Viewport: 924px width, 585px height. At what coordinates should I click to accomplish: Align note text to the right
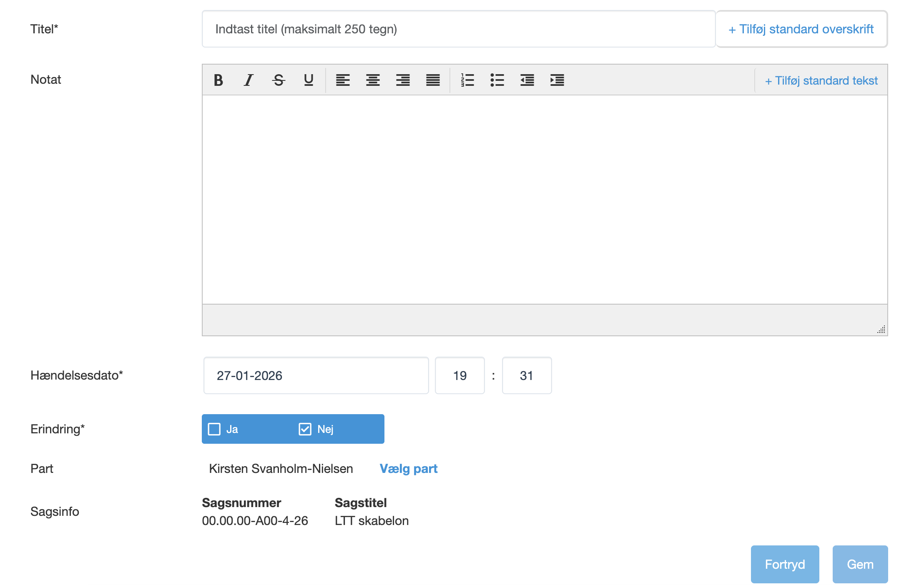coord(403,80)
